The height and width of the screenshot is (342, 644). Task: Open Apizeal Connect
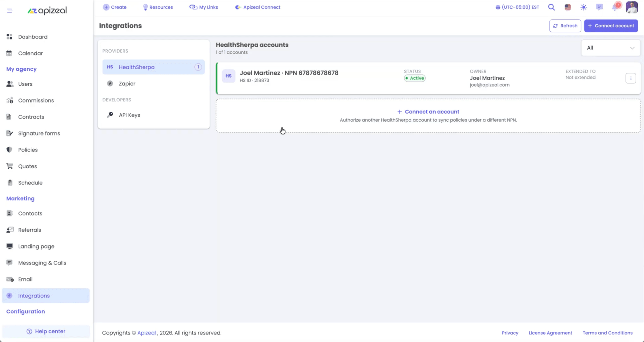click(258, 7)
